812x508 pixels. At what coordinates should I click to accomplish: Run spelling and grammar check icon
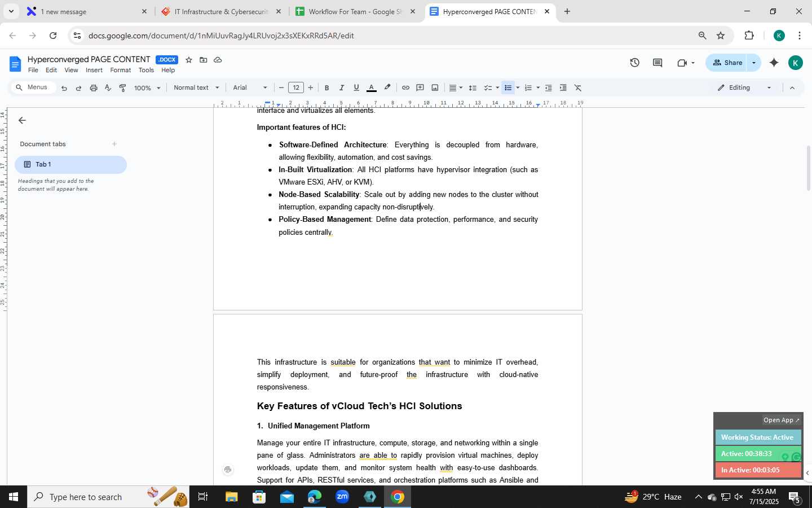[x=108, y=88]
